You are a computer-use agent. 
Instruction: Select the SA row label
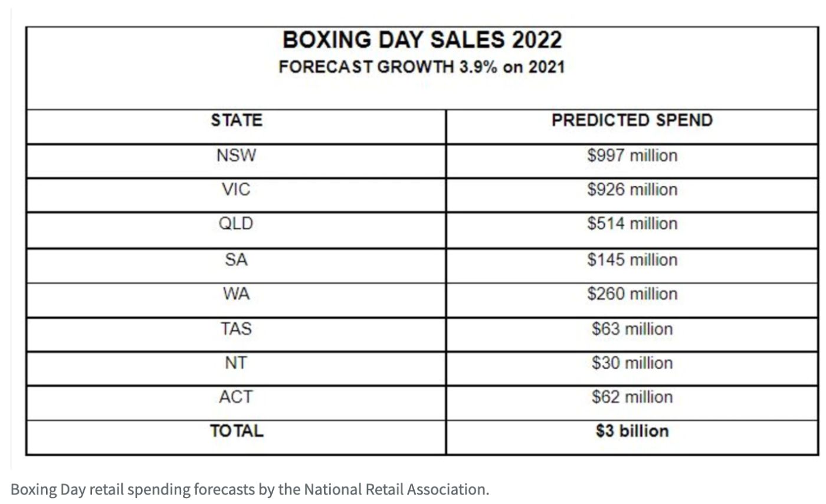237,259
